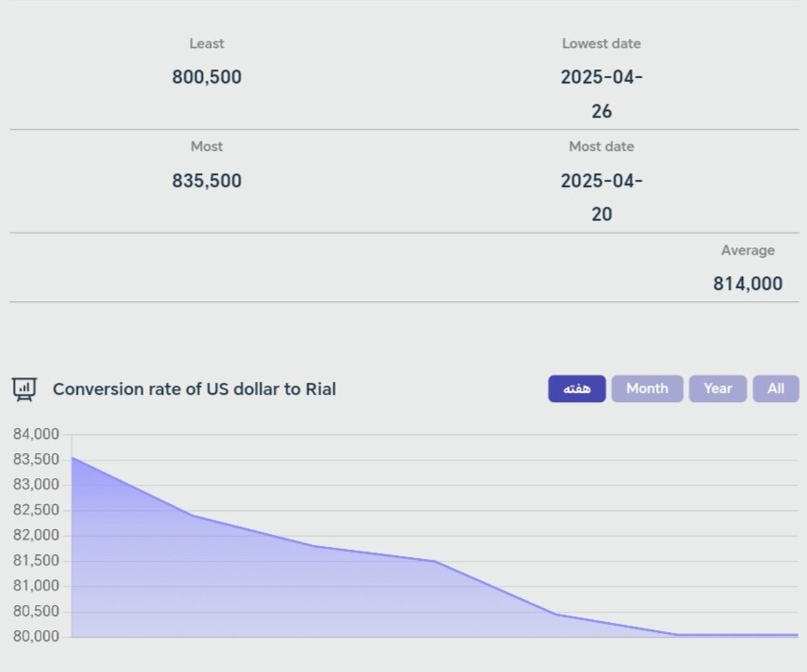Click the 'Least' label
Viewport: 807px width, 672px height.
point(207,44)
